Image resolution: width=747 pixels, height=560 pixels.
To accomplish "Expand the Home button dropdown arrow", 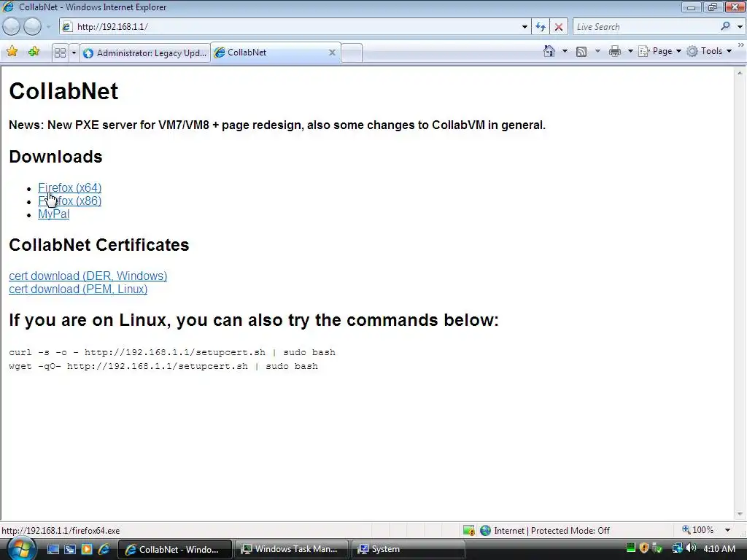I will click(x=565, y=51).
